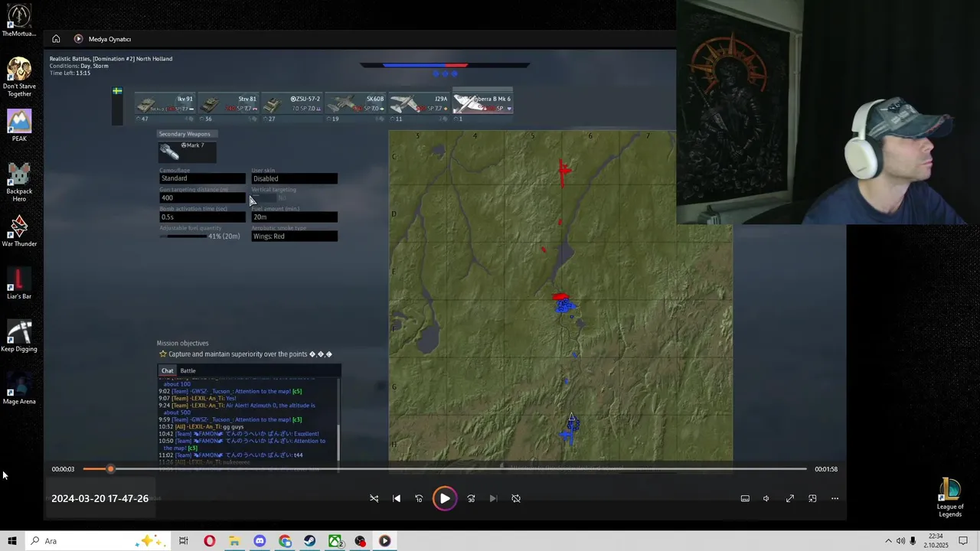980x551 pixels.
Task: Switch the player to full screen
Action: click(790, 498)
